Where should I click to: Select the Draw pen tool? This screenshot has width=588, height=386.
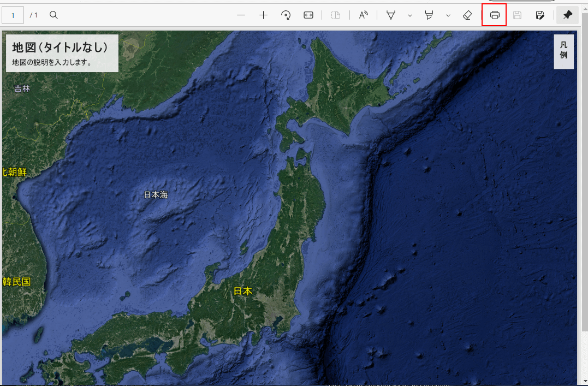pos(391,15)
